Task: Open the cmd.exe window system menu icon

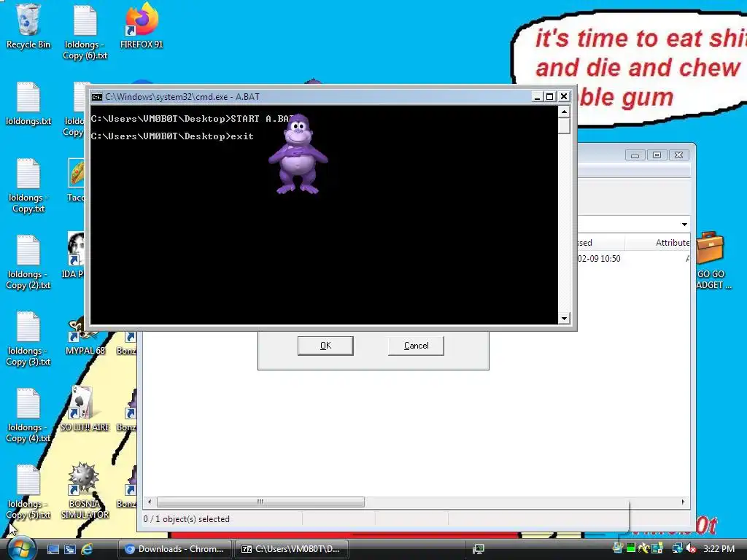Action: point(97,97)
